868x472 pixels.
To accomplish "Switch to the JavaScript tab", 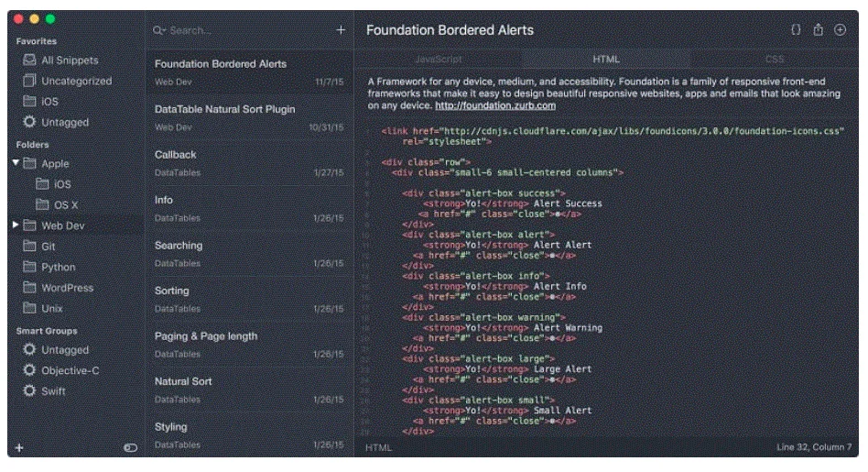I will [439, 59].
